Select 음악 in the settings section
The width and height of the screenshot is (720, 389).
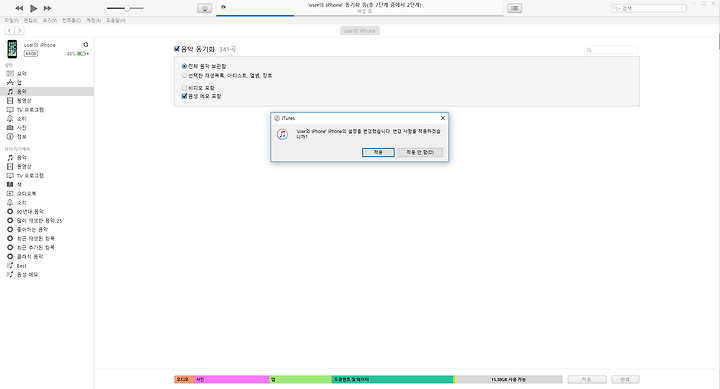tap(47, 91)
